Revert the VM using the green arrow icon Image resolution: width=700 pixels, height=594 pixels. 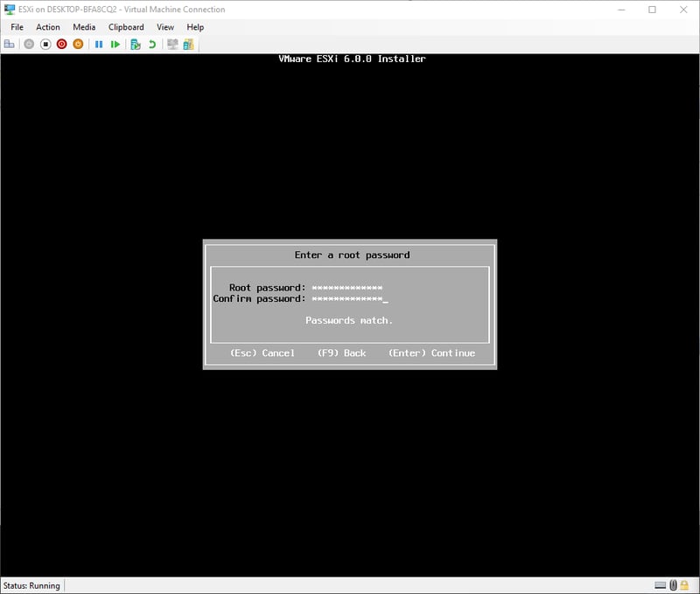click(152, 44)
